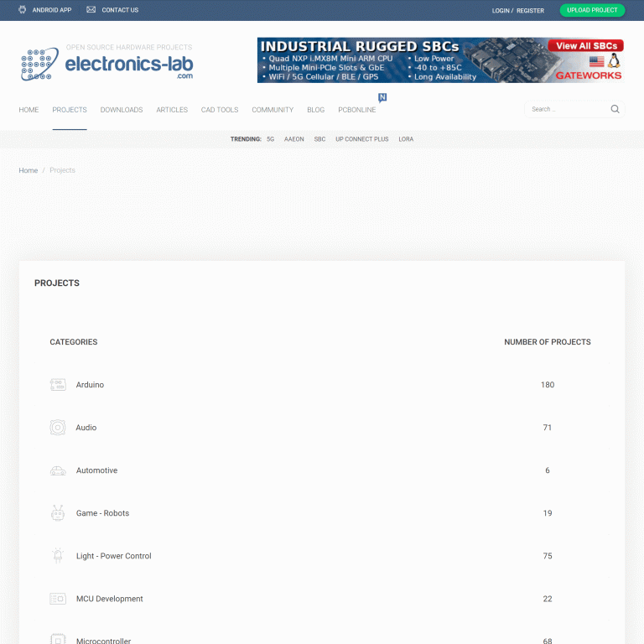
Task: Click the Light - Power Control bulb icon
Action: coord(57,556)
